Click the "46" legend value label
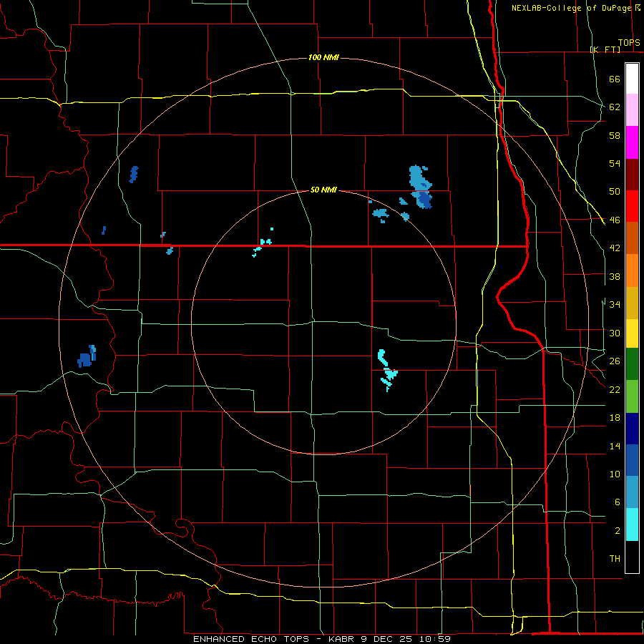Viewport: 644px width, 644px height. coord(615,220)
